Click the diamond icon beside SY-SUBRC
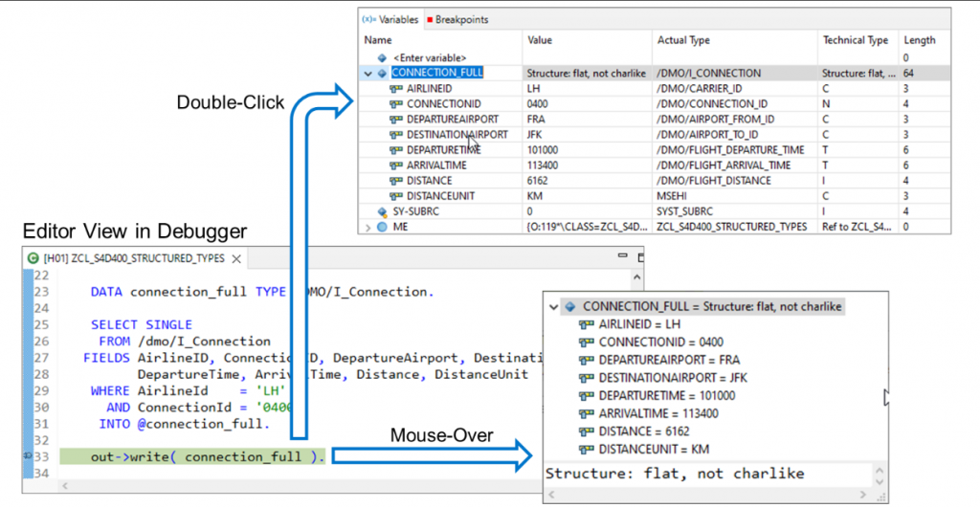The width and height of the screenshot is (980, 508). (x=382, y=211)
